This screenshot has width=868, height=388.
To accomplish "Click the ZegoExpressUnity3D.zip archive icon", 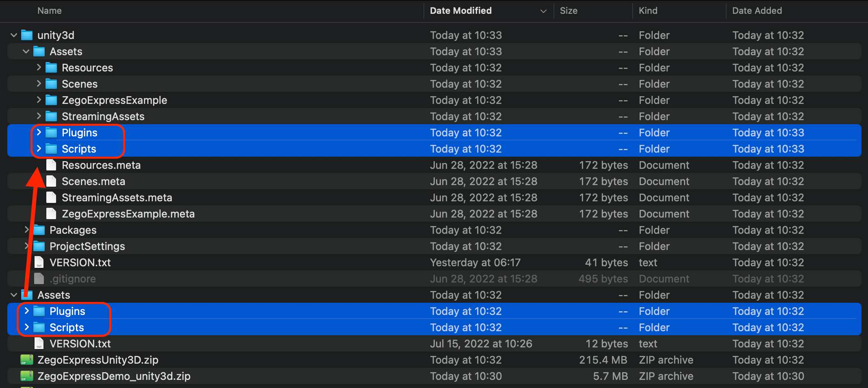I will (x=27, y=360).
